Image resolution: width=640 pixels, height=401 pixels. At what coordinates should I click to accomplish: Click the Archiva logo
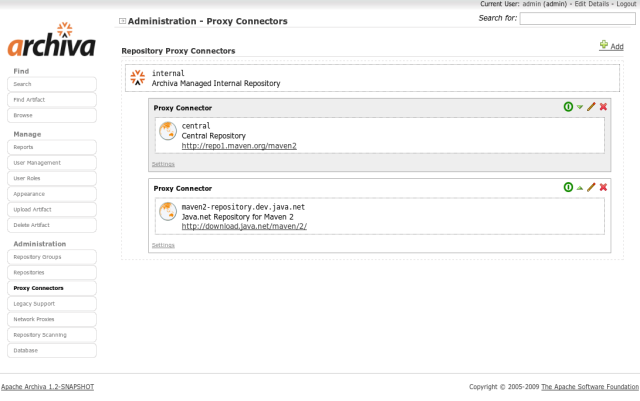click(x=51, y=41)
